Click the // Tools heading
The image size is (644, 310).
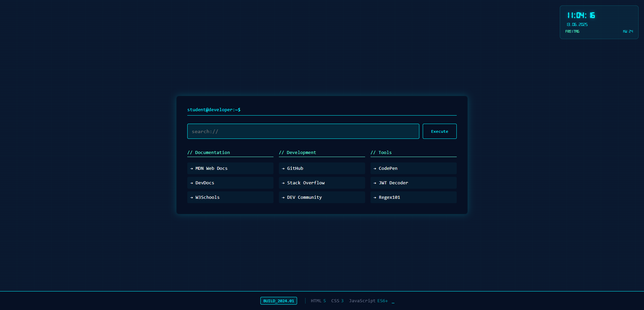[x=381, y=153]
